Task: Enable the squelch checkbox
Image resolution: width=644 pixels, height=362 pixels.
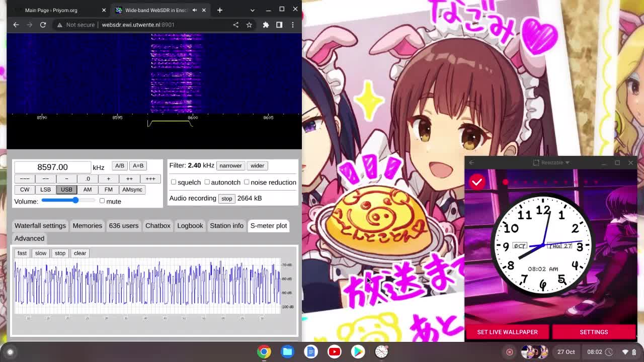Action: pos(174,182)
